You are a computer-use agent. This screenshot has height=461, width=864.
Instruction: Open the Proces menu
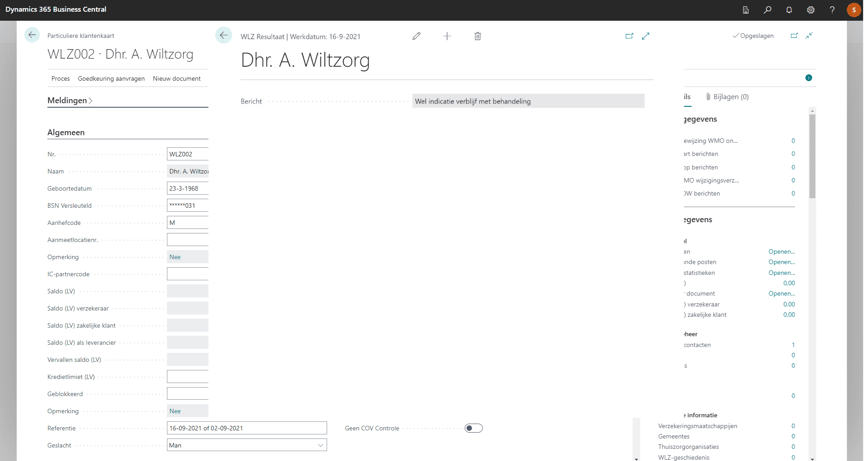pyautogui.click(x=61, y=79)
